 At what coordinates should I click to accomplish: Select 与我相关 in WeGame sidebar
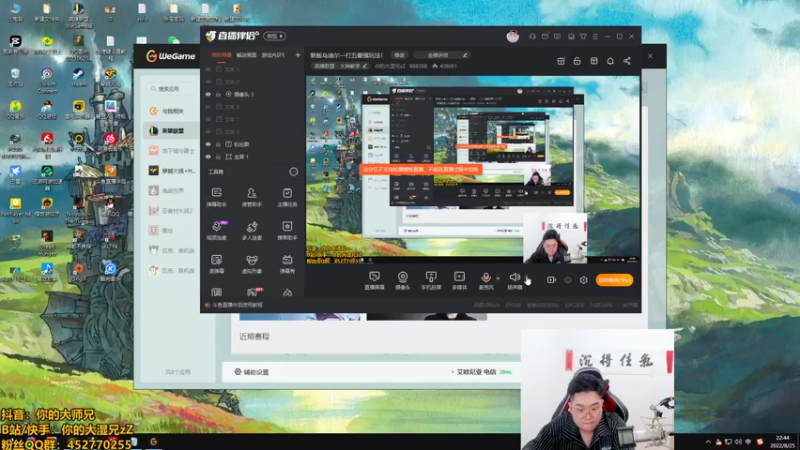point(171,111)
